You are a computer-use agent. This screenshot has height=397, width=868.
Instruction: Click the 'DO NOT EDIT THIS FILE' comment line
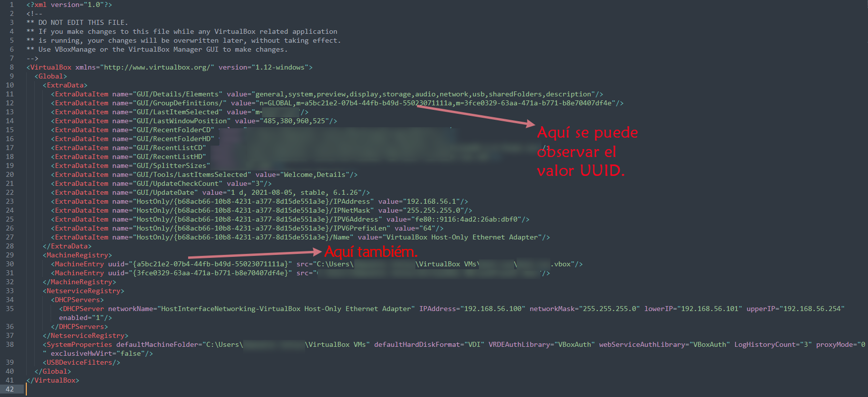tap(77, 22)
